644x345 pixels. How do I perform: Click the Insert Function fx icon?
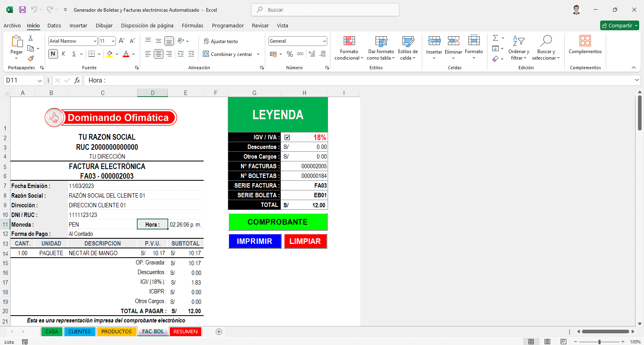point(77,81)
